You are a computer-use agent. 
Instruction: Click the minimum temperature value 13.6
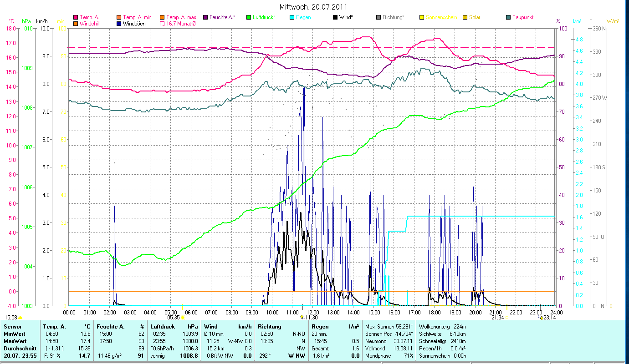(x=85, y=334)
